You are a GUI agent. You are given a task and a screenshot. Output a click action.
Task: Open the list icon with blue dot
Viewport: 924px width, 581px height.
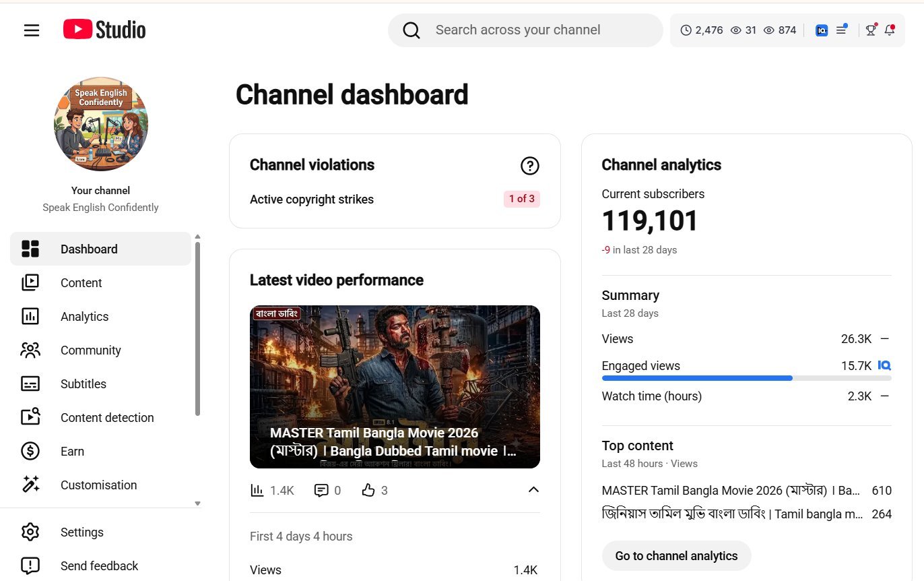842,30
